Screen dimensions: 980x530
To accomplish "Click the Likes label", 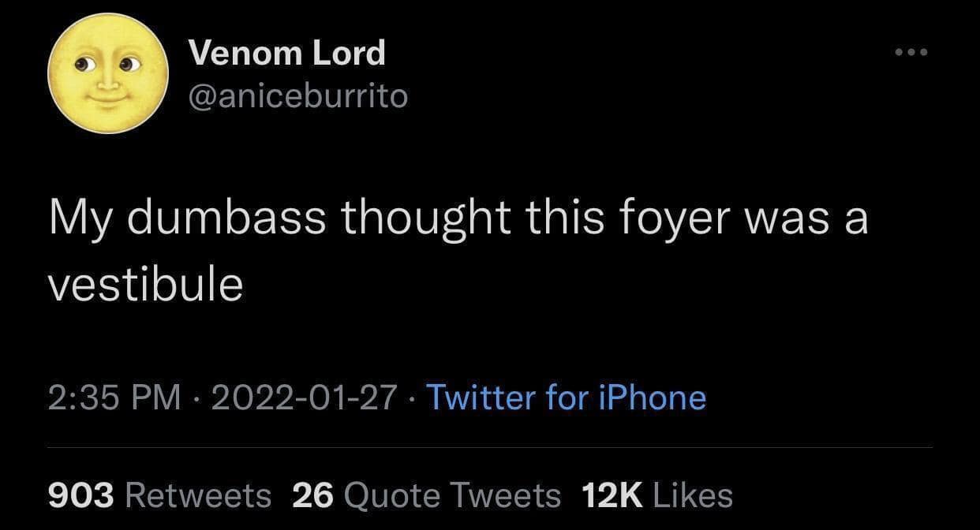I will (694, 495).
